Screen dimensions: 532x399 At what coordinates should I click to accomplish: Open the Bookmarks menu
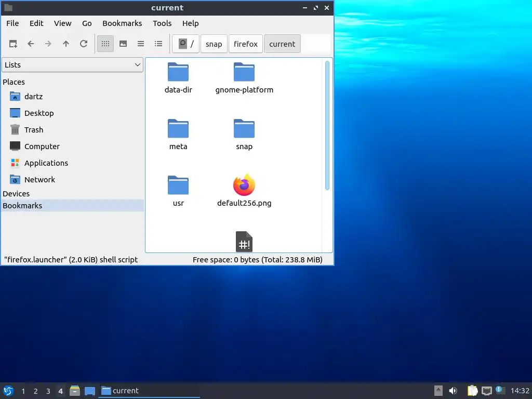point(122,23)
